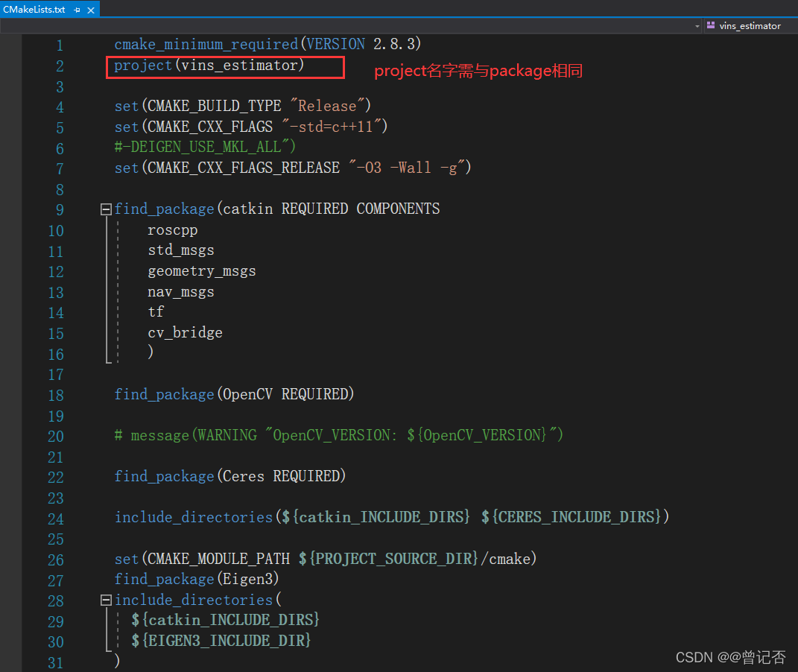798x672 pixels.
Task: Pin the CMakeLists.txt tab
Action: 77,10
